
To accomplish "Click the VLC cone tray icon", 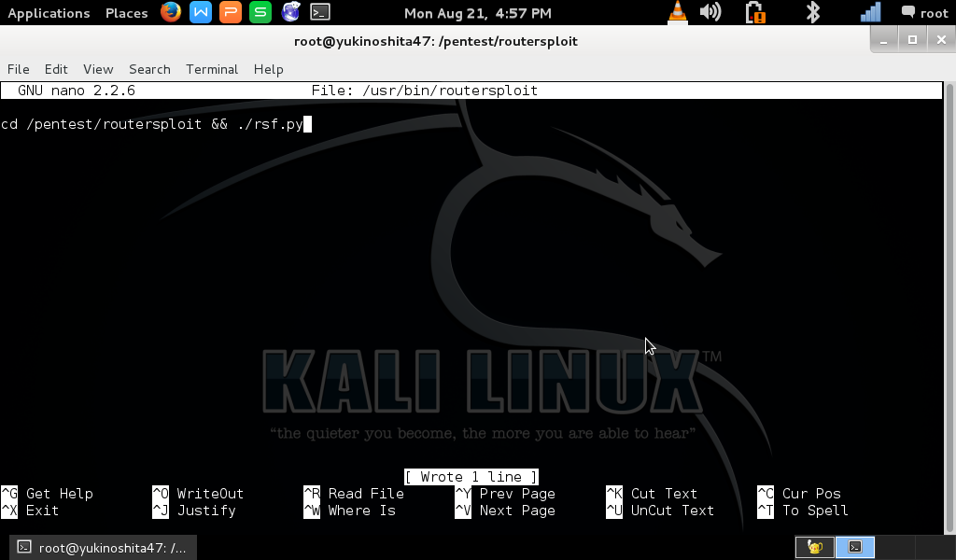I will (x=678, y=12).
